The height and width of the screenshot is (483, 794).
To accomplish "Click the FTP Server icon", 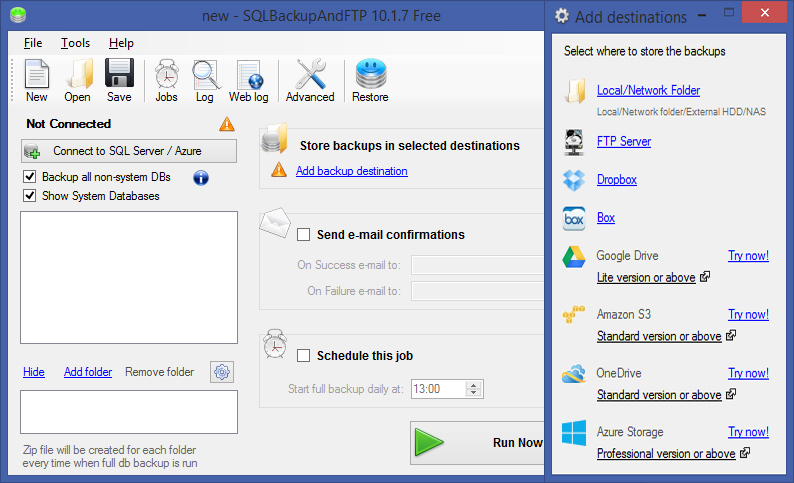I will tap(574, 142).
